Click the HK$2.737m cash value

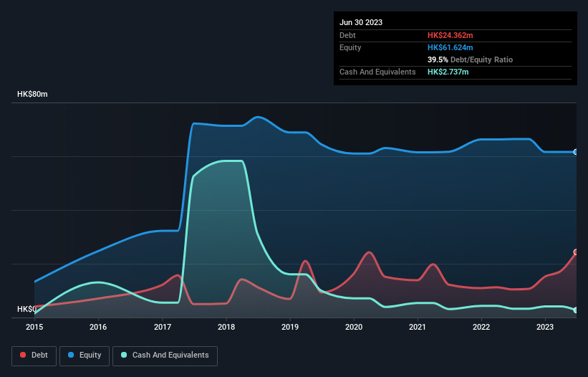tap(448, 72)
